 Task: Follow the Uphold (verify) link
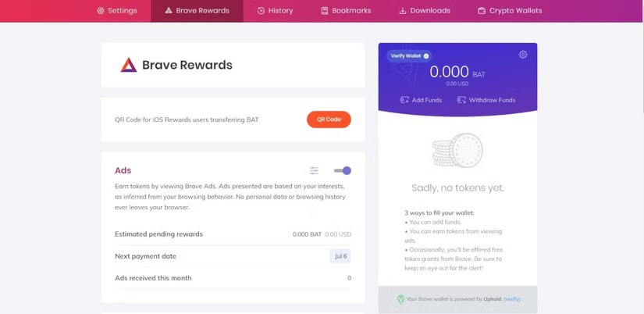[x=512, y=299]
